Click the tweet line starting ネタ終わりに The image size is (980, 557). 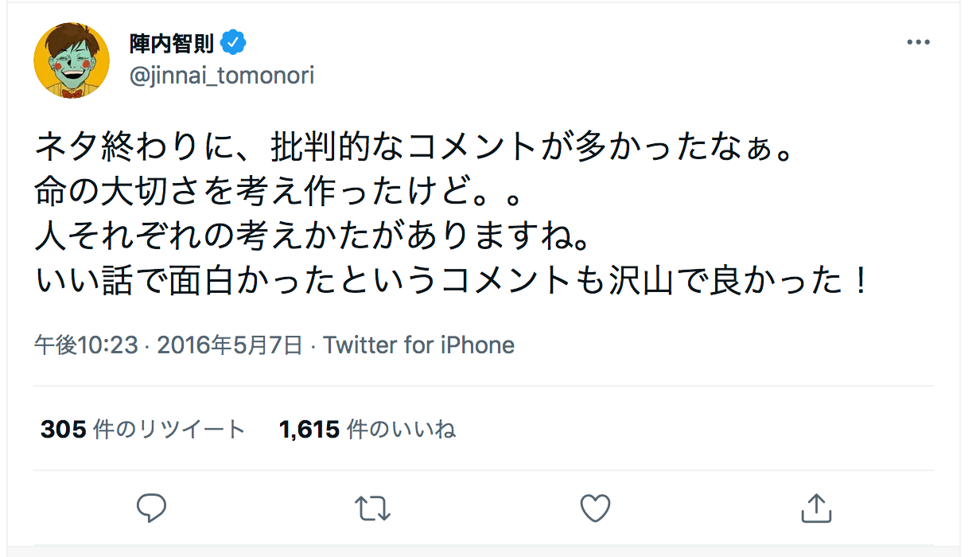pos(414,147)
